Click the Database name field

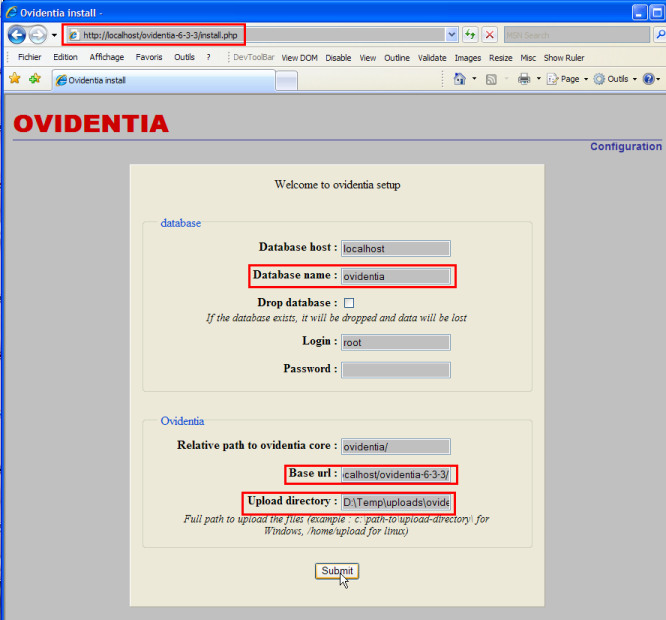(395, 276)
